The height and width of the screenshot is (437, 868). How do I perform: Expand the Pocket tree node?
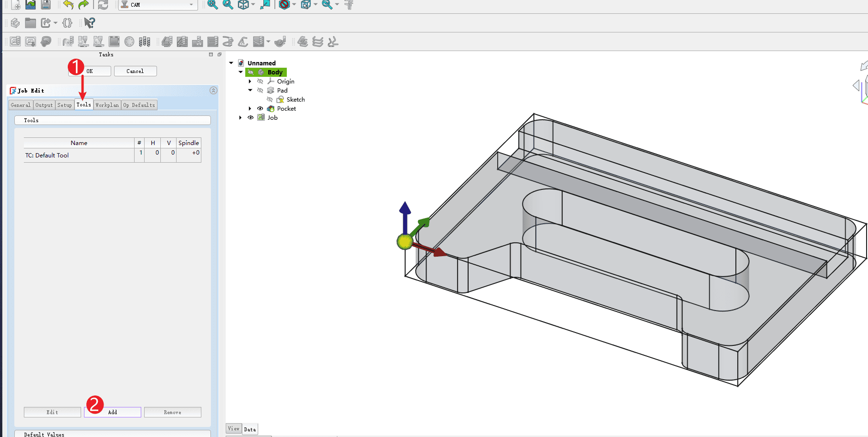click(x=250, y=108)
